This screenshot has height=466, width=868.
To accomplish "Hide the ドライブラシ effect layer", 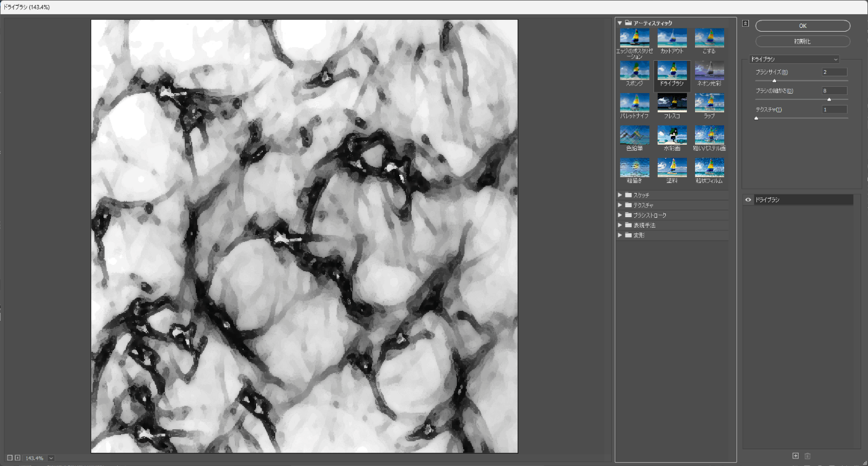I will (748, 200).
